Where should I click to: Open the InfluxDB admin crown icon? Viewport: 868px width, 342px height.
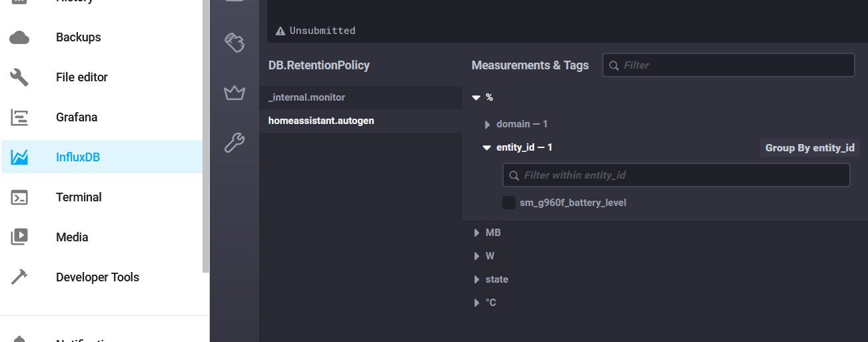(x=234, y=93)
